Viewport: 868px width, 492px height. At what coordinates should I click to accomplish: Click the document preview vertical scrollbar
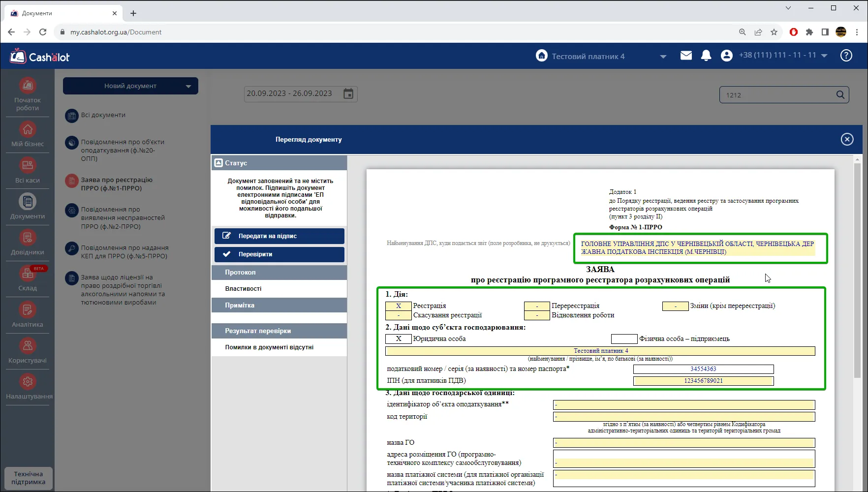click(857, 271)
